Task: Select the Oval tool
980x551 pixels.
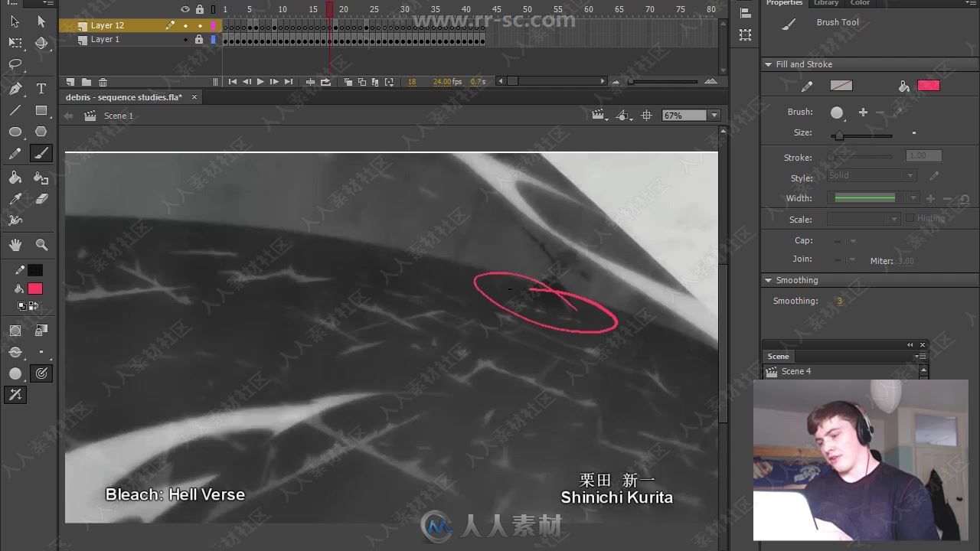Action: [15, 132]
